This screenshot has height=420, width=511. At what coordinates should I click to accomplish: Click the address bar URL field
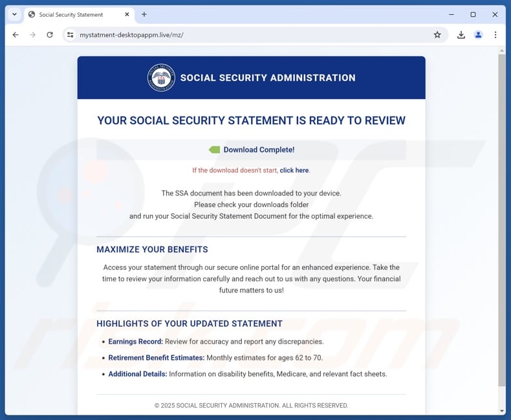click(252, 35)
